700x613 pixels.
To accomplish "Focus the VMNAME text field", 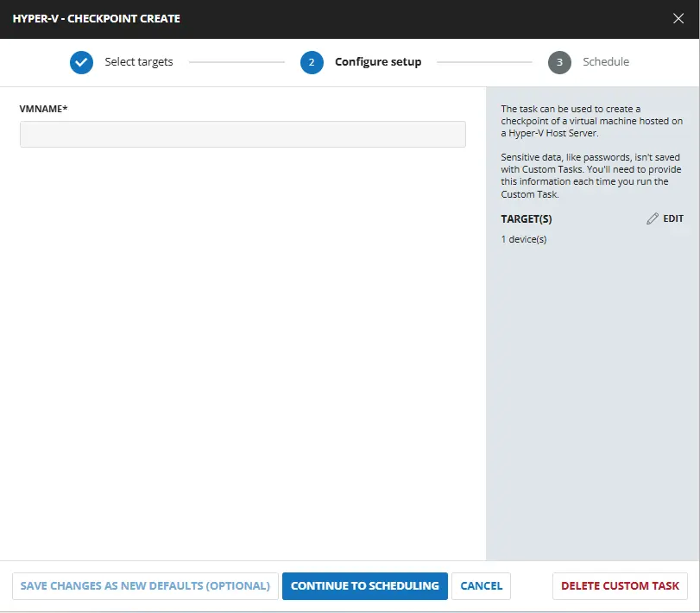I will (x=243, y=134).
